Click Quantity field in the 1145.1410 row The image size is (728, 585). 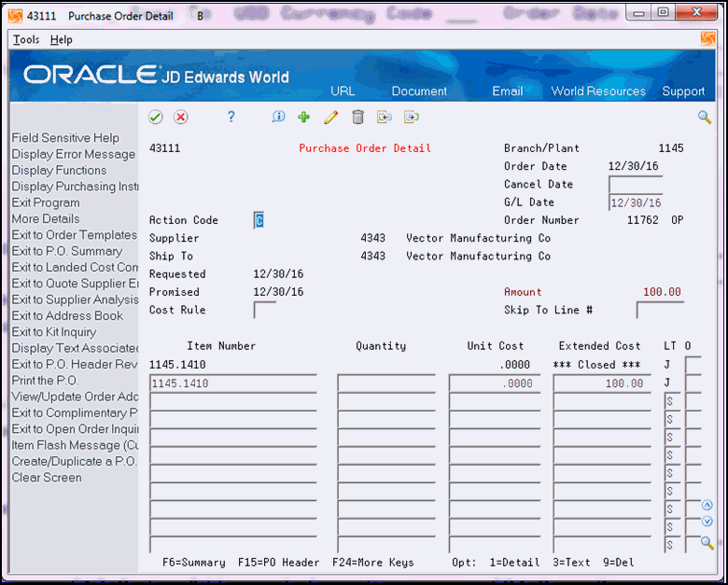[386, 383]
